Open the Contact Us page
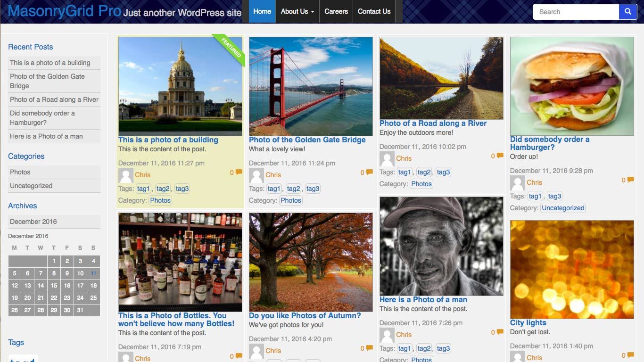 pyautogui.click(x=374, y=11)
